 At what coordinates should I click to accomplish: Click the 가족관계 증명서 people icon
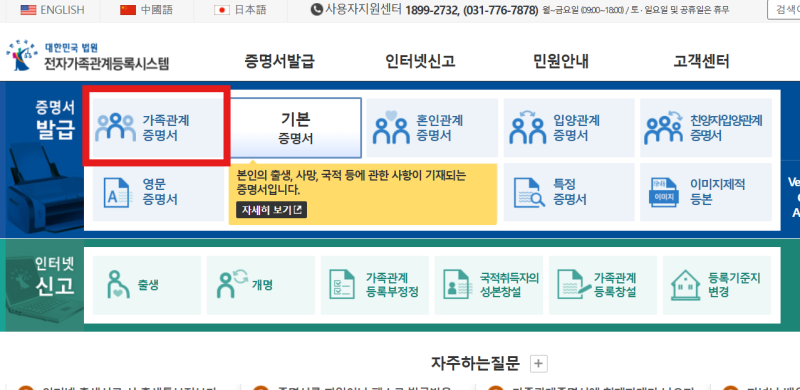tap(116, 127)
